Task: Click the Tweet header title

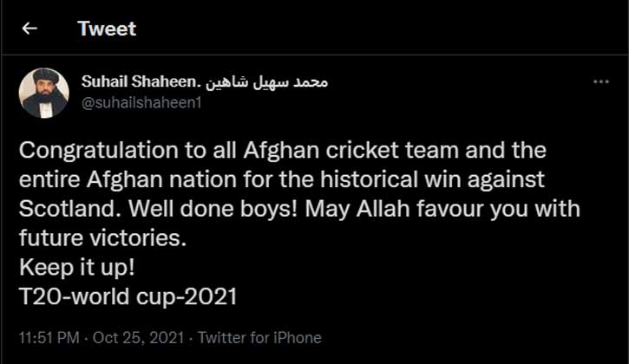Action: coord(107,29)
